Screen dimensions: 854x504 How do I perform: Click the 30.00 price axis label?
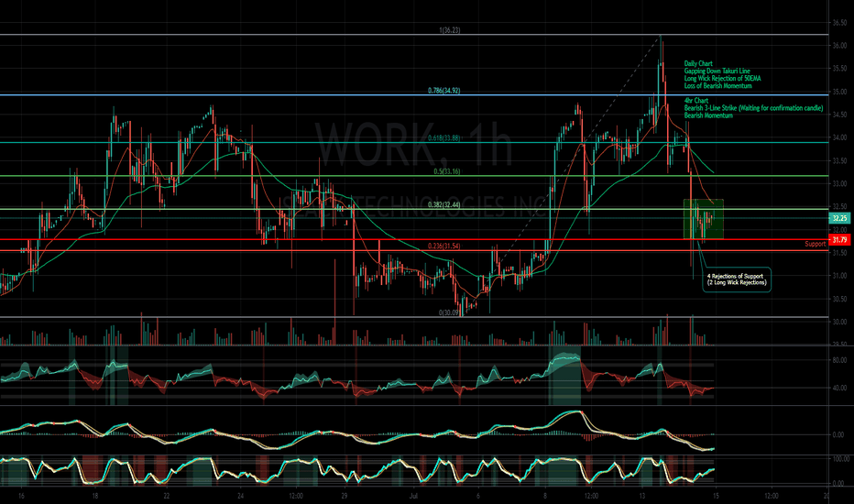tap(838, 322)
